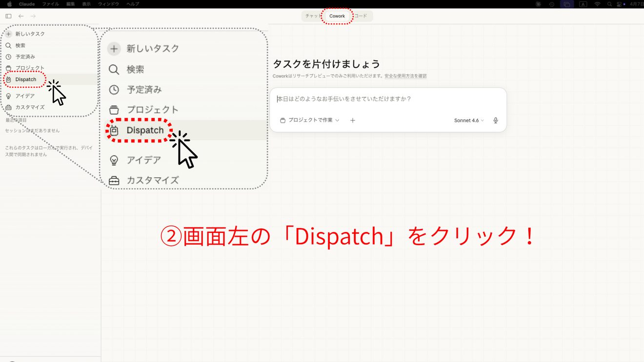Open the Claude app menu
Viewport: 644px width, 362px height.
[27, 4]
